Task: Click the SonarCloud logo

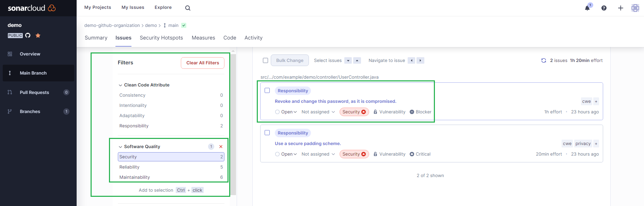Action: click(x=32, y=8)
